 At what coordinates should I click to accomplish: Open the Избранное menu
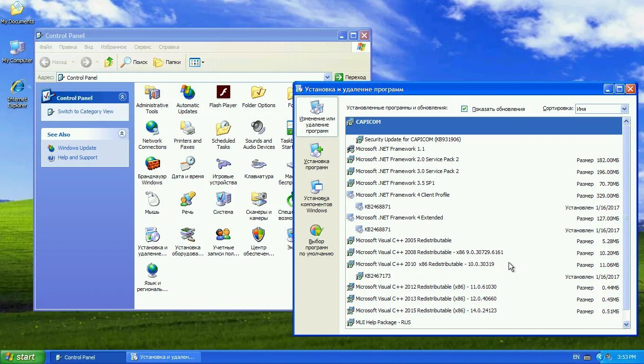[x=114, y=47]
